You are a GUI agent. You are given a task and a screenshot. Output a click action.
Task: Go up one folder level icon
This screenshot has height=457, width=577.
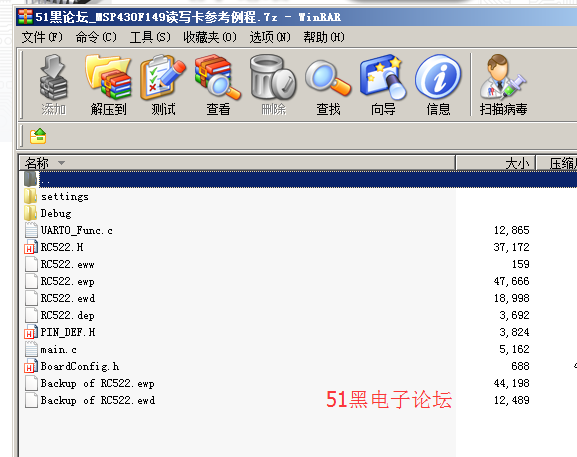(38, 136)
